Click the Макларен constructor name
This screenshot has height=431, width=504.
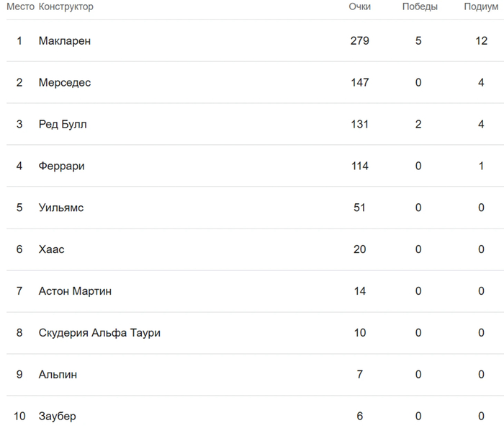(64, 41)
